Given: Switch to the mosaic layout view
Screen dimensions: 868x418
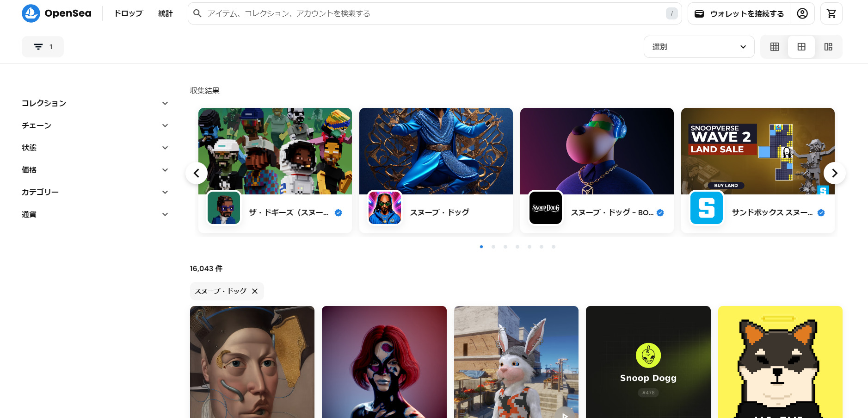Looking at the screenshot, I should (828, 47).
